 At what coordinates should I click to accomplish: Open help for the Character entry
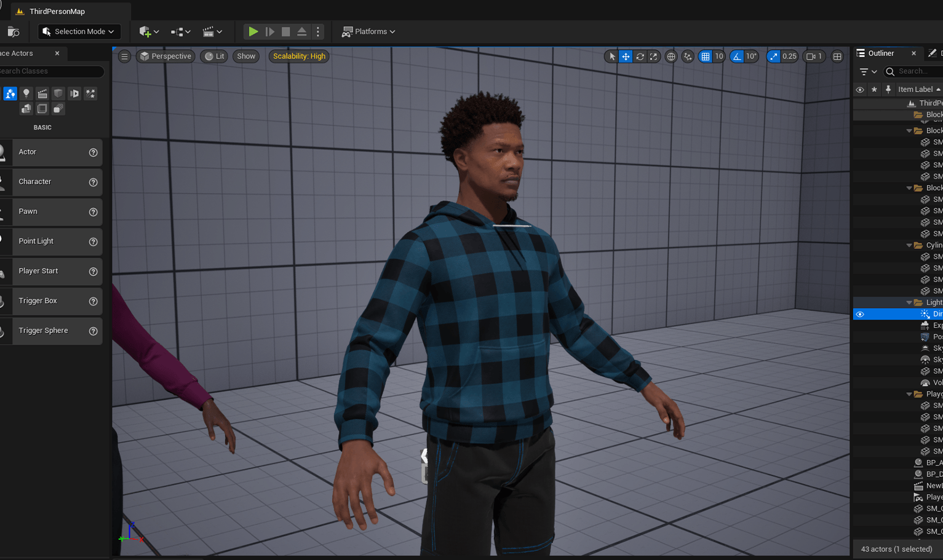94,182
